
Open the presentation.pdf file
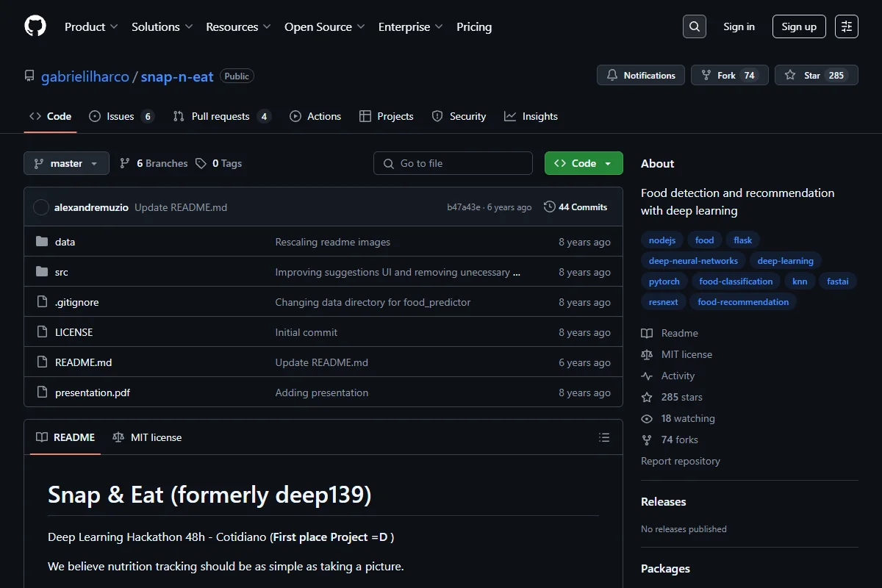[x=93, y=392]
